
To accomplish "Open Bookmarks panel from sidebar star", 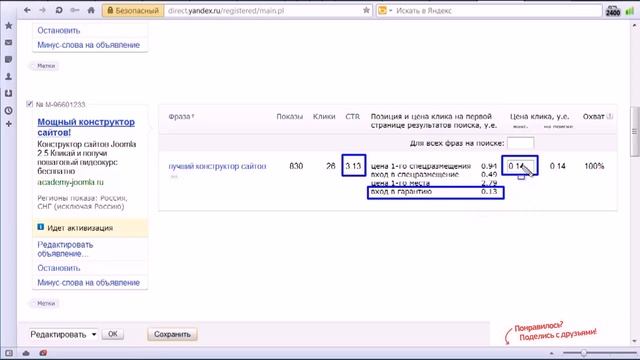I will point(9,26).
